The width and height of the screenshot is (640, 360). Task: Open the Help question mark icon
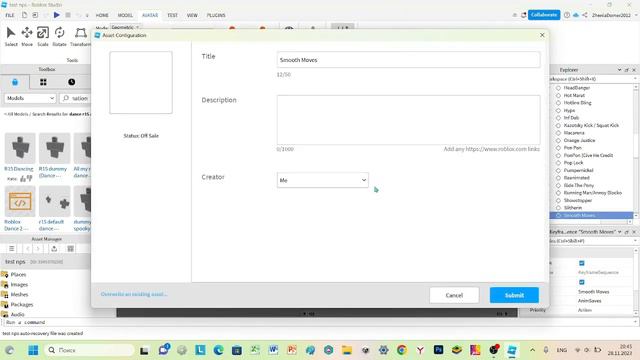pyautogui.click(x=567, y=15)
